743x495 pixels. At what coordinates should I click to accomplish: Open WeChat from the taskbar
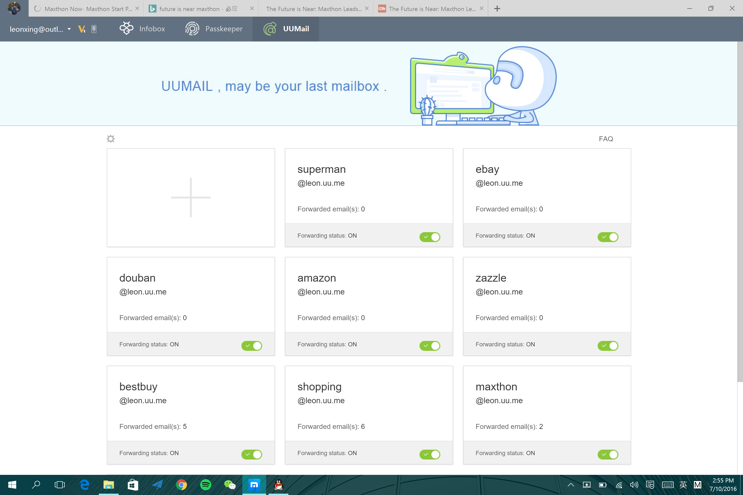click(230, 485)
